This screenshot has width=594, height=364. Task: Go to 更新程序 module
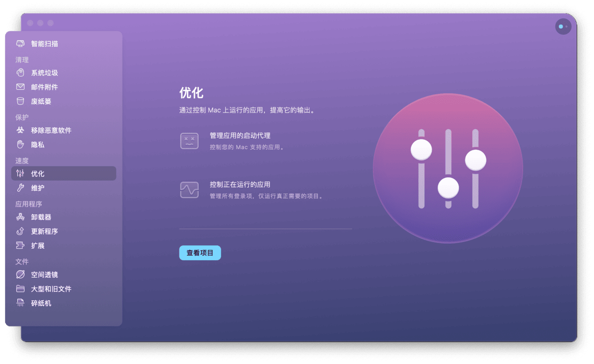click(64, 231)
